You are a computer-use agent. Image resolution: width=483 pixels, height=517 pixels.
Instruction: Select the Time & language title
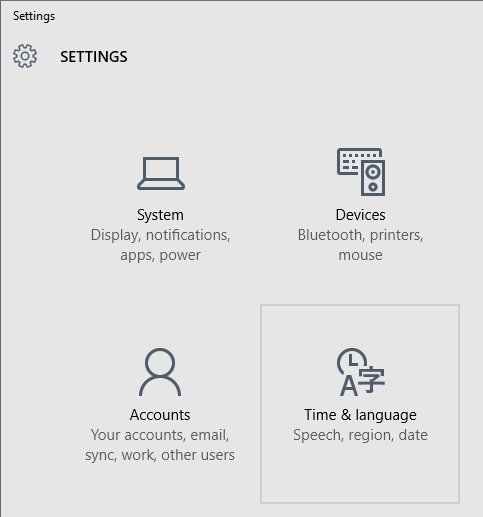click(x=360, y=415)
